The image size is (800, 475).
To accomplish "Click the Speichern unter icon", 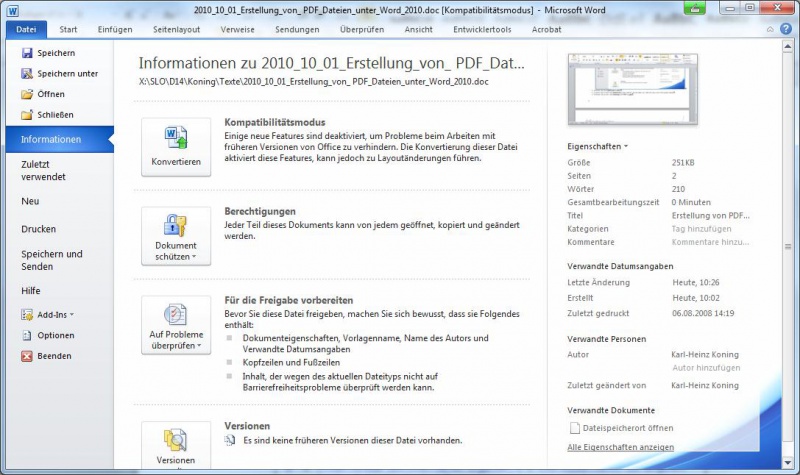I will (27, 73).
